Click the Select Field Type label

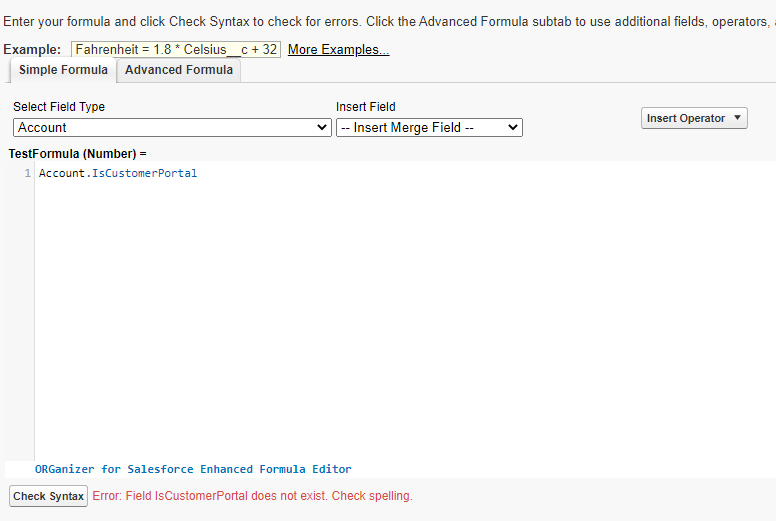click(x=59, y=107)
